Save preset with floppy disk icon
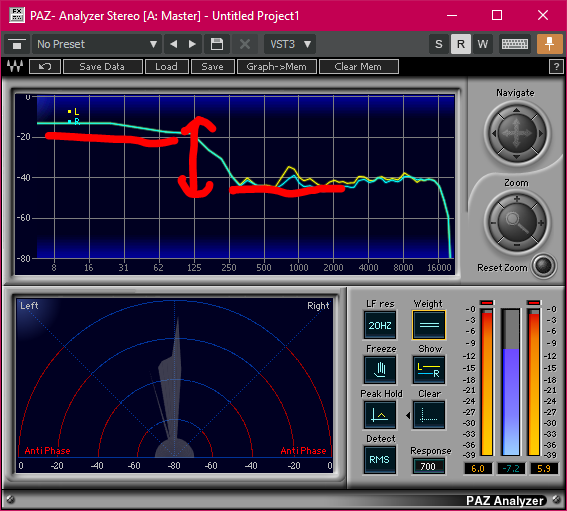Screen dimensions: 567x511 217,44
